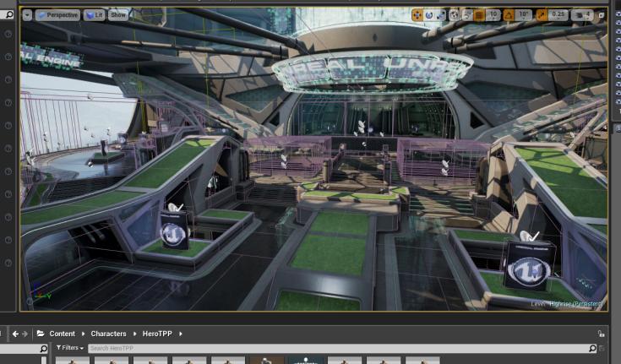This screenshot has height=364, width=621.
Task: Select the Scale transform tool
Action: (x=441, y=15)
